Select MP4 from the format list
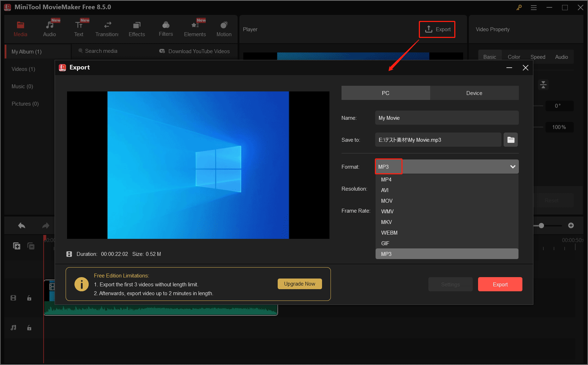The width and height of the screenshot is (588, 365). coord(386,179)
